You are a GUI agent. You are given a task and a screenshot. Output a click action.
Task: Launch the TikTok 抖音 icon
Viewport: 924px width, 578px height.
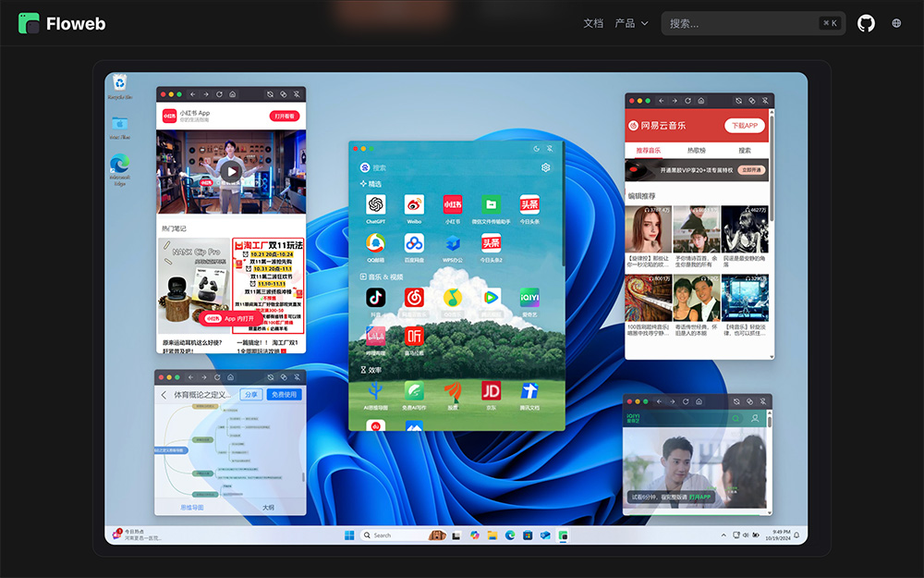[x=375, y=298]
